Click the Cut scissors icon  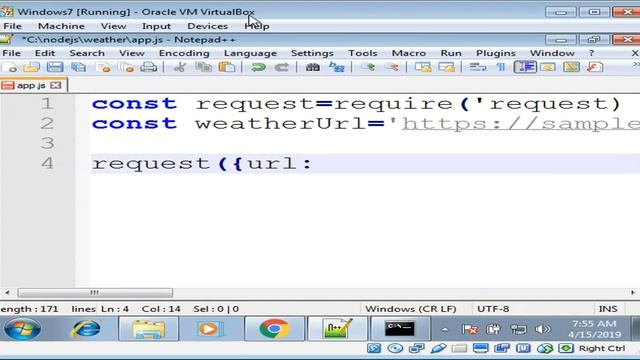point(180,67)
